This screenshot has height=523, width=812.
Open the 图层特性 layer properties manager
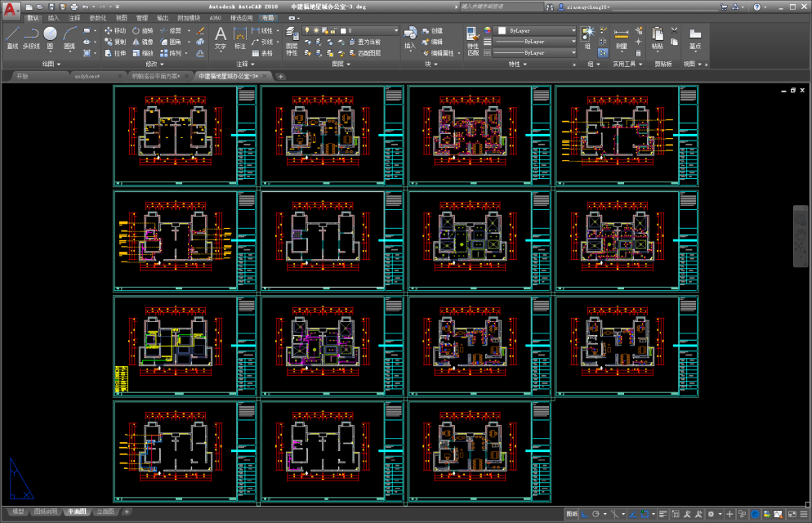[292, 37]
